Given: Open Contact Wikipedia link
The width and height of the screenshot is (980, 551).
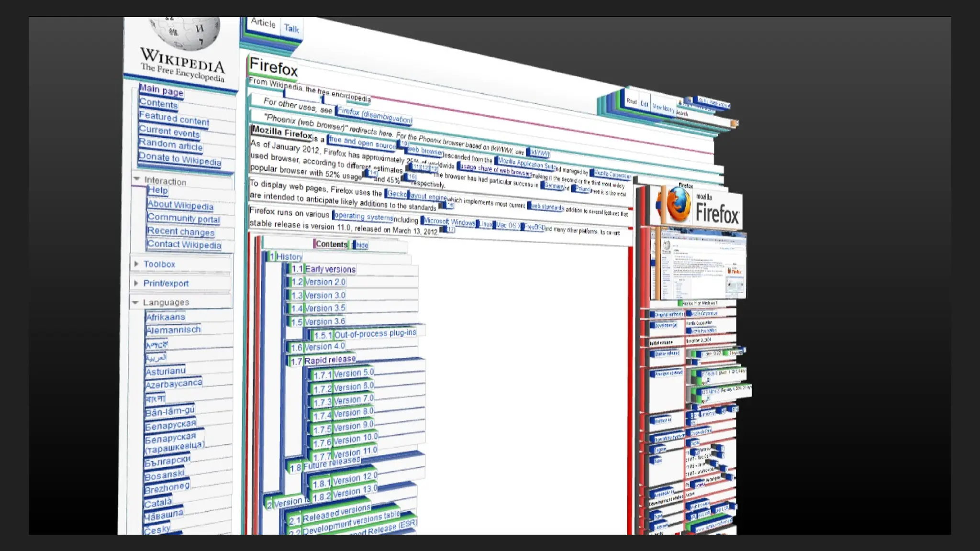Looking at the screenshot, I should [x=184, y=244].
